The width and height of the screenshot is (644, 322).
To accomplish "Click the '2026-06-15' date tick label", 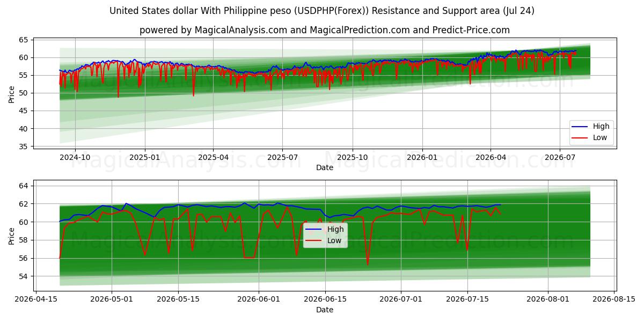I will pyautogui.click(x=325, y=299).
